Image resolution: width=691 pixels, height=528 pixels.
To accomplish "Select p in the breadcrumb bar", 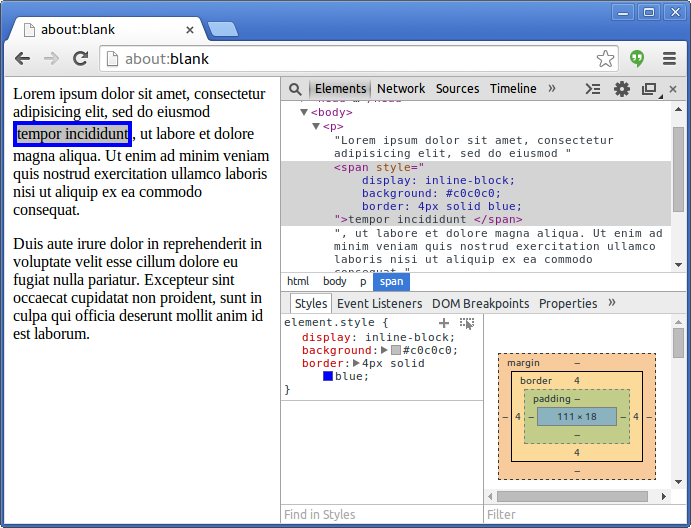I will (x=363, y=282).
